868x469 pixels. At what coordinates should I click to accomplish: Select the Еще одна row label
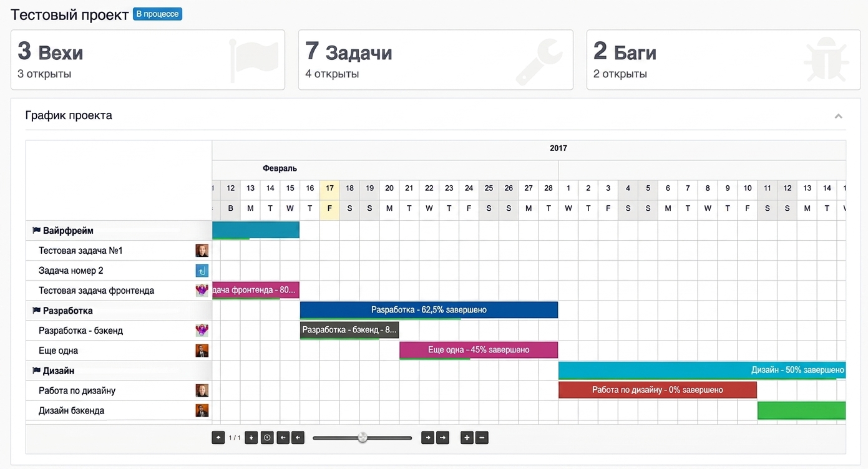click(58, 351)
